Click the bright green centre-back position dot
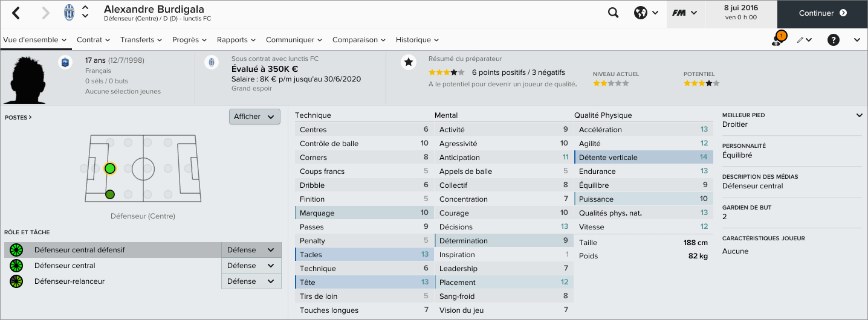 tap(109, 168)
